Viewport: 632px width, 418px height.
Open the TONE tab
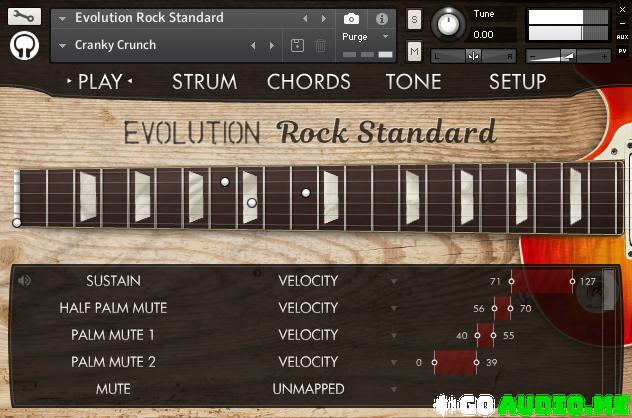tap(413, 82)
